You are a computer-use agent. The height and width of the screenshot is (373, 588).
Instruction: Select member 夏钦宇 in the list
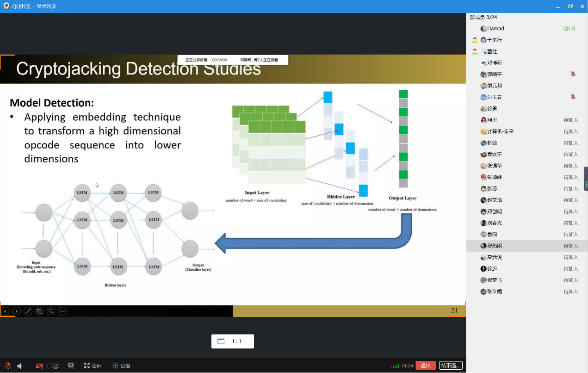point(527,154)
